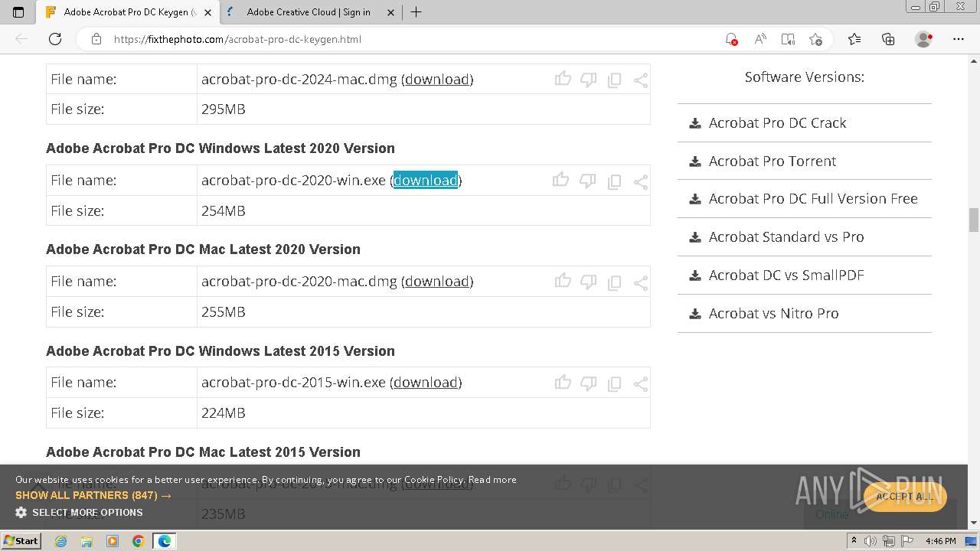Click the address bar URL field
This screenshot has height=551, width=980.
point(413,39)
